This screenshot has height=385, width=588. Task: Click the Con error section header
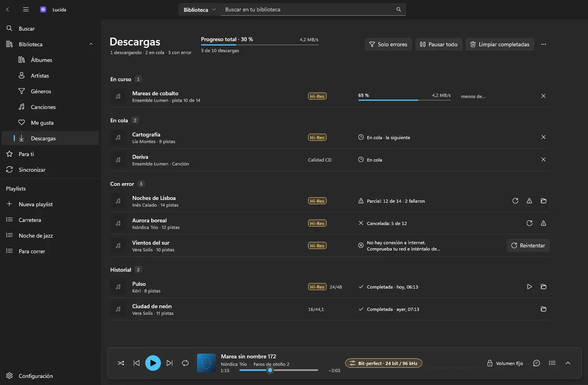(122, 184)
